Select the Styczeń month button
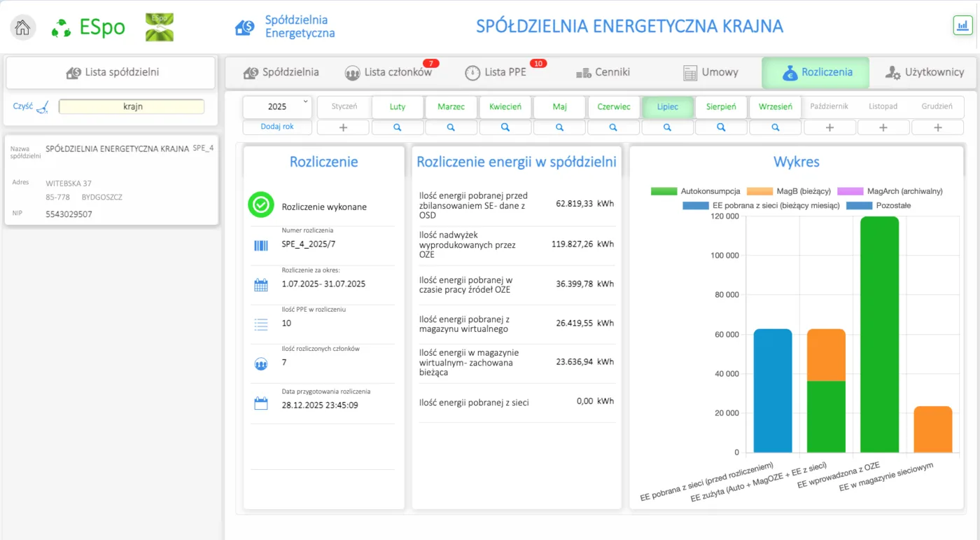This screenshot has width=980, height=540. tap(344, 107)
